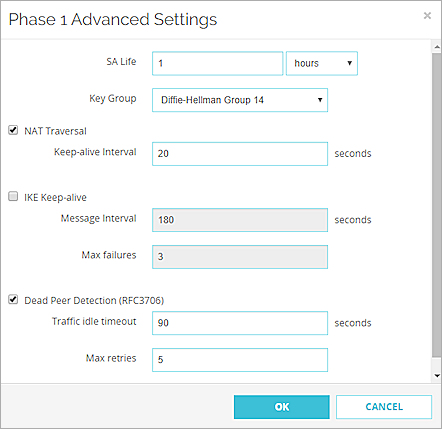Click the Max retries field

click(x=240, y=360)
